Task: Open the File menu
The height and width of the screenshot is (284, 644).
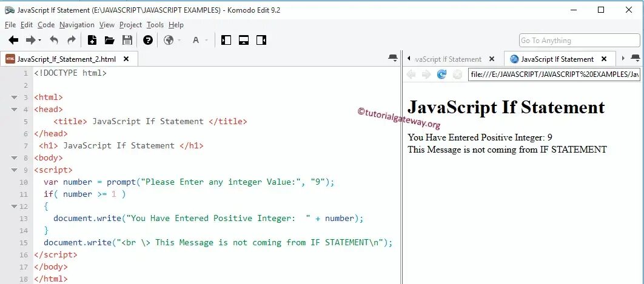Action: coord(10,25)
